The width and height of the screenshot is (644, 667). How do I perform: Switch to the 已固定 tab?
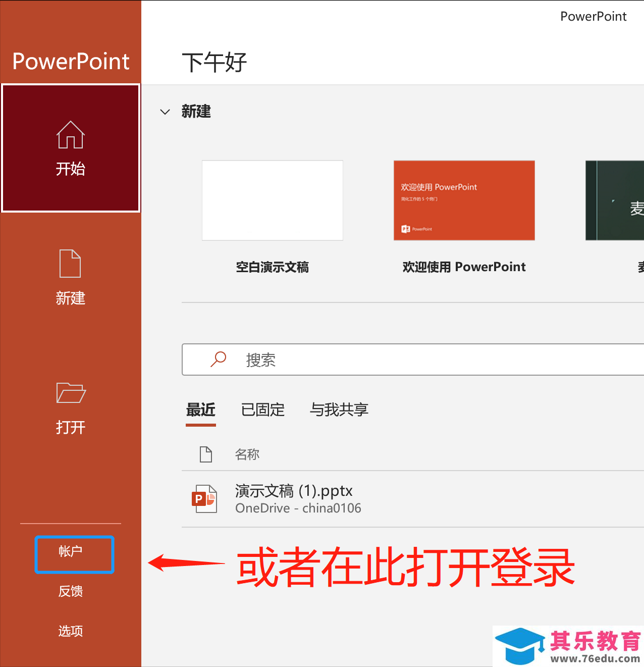click(x=263, y=409)
